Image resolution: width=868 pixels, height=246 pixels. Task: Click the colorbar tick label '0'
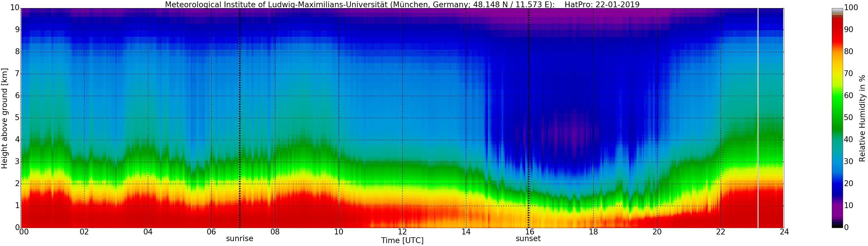[x=846, y=227]
